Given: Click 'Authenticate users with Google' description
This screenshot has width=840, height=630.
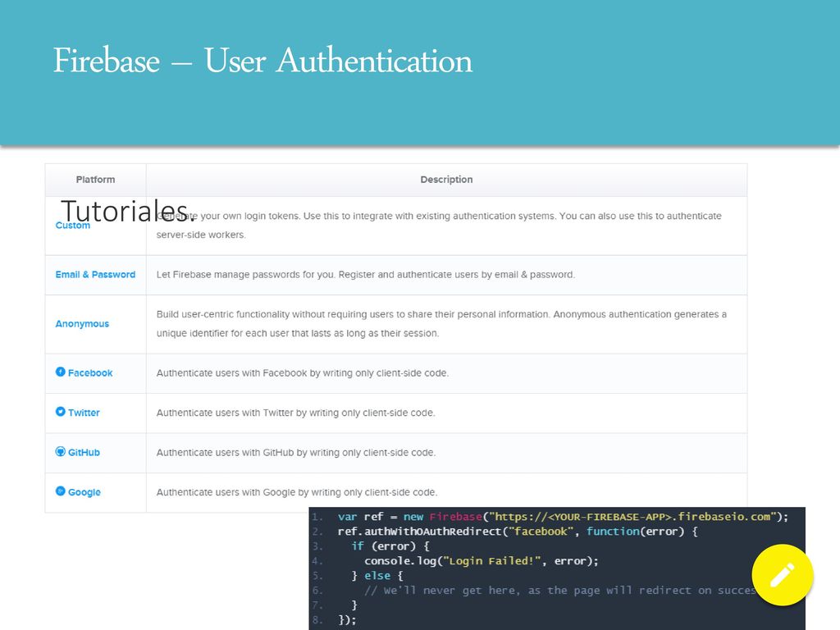Looking at the screenshot, I should (297, 492).
